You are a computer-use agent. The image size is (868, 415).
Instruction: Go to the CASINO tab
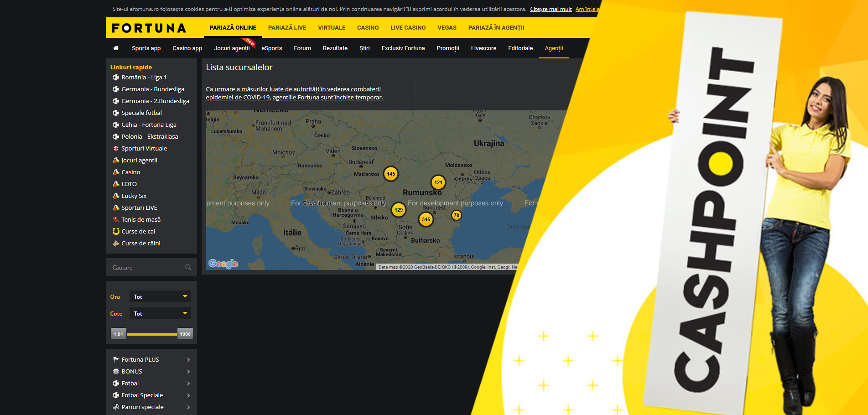pos(368,28)
